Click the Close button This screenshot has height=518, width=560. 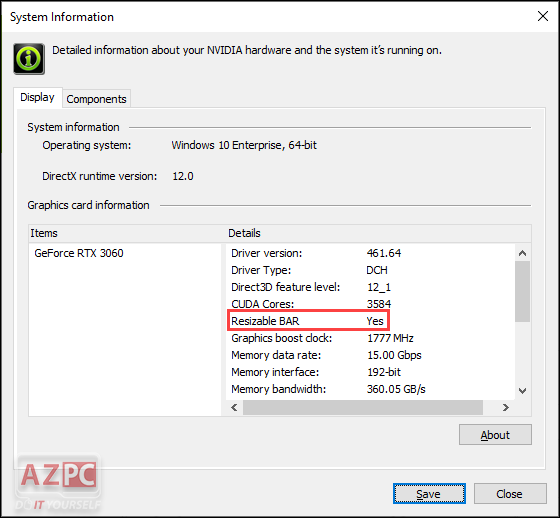(510, 494)
